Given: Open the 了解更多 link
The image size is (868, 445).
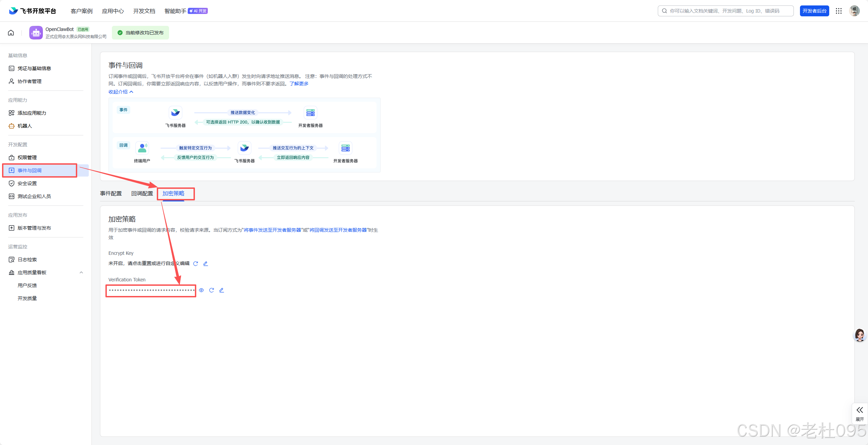Looking at the screenshot, I should tap(299, 84).
